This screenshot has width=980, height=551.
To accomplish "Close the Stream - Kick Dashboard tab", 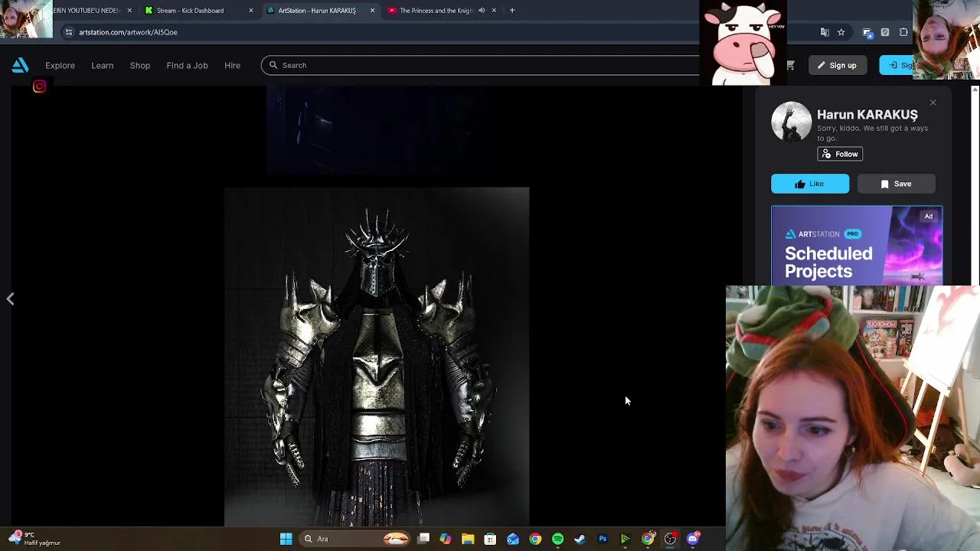I will coord(250,11).
